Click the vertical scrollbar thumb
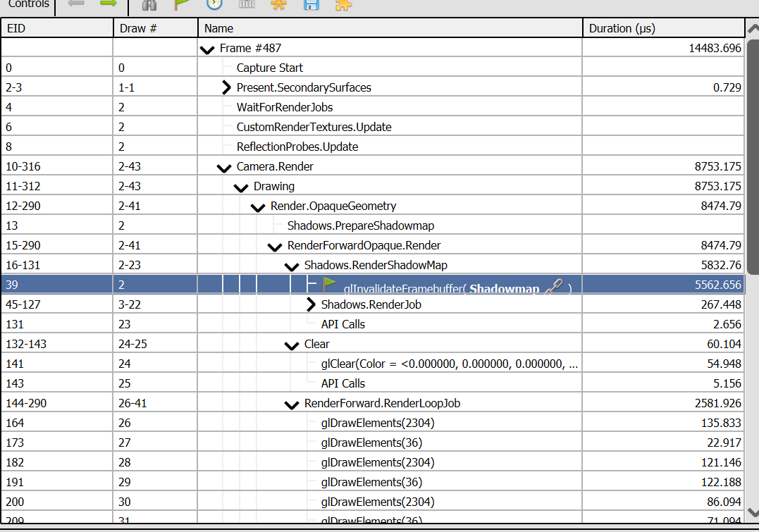 coord(753,157)
